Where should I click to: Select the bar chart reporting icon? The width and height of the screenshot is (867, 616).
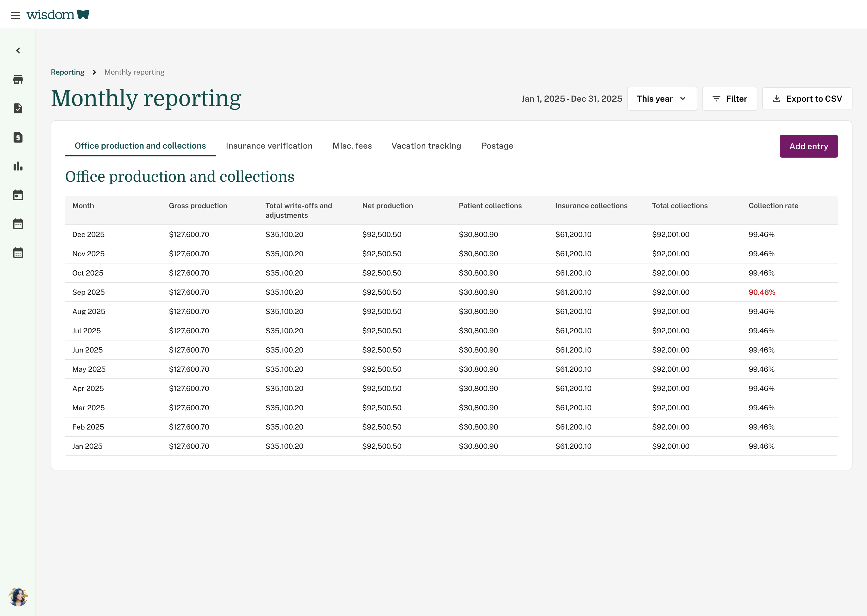tap(18, 166)
